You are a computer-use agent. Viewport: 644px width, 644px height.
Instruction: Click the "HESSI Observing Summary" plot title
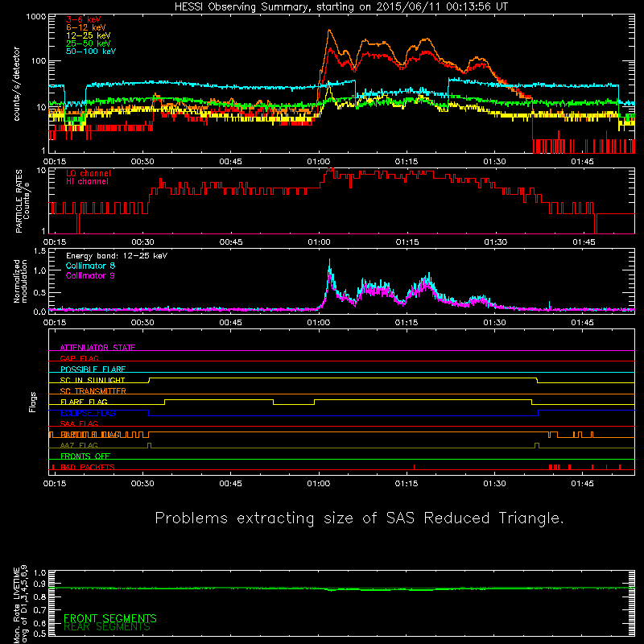coord(341,7)
